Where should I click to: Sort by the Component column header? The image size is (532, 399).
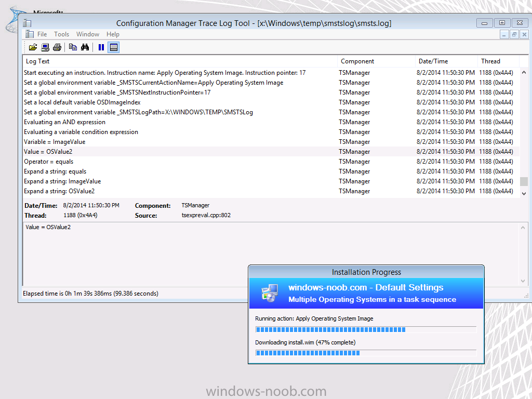coord(376,61)
